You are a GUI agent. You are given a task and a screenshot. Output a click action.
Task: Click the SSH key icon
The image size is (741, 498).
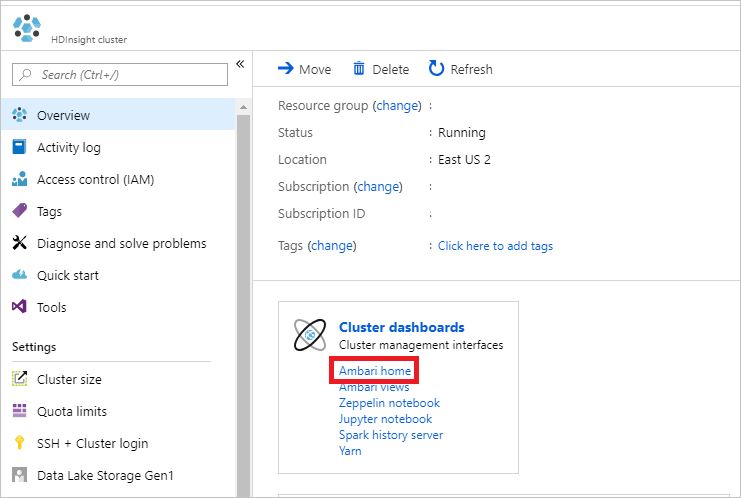point(19,443)
